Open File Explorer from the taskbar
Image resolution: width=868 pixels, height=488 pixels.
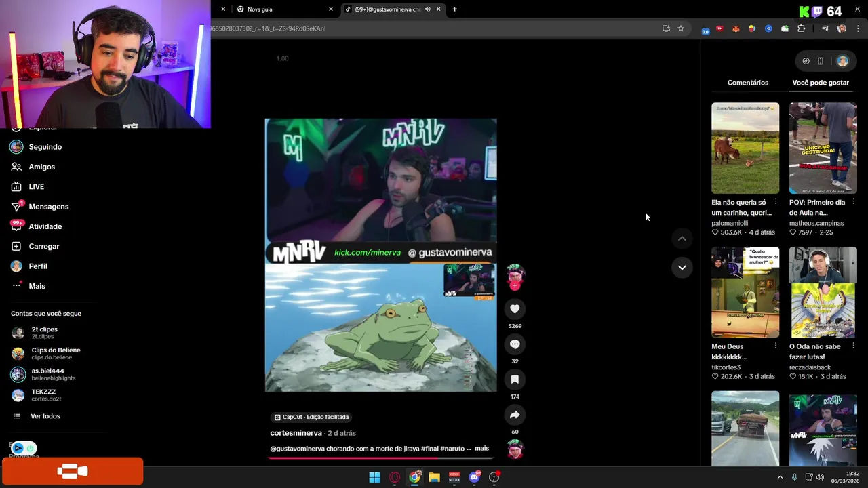click(x=435, y=477)
